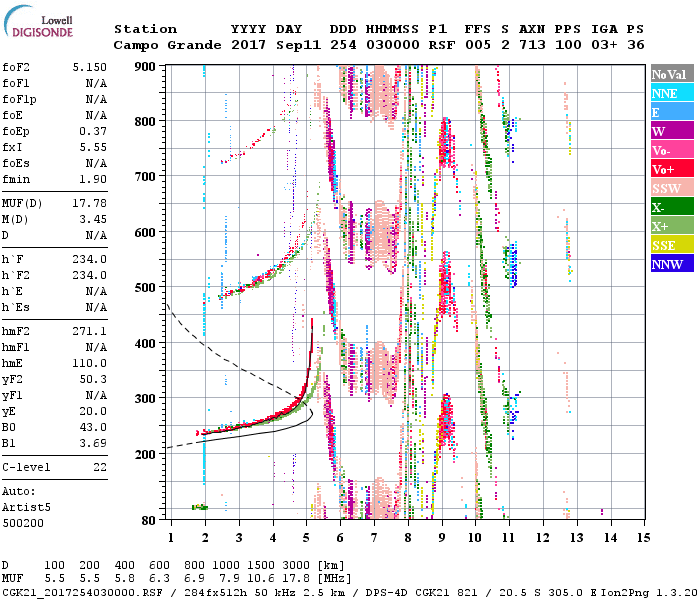Select the red Vo+ legend entry

[669, 169]
